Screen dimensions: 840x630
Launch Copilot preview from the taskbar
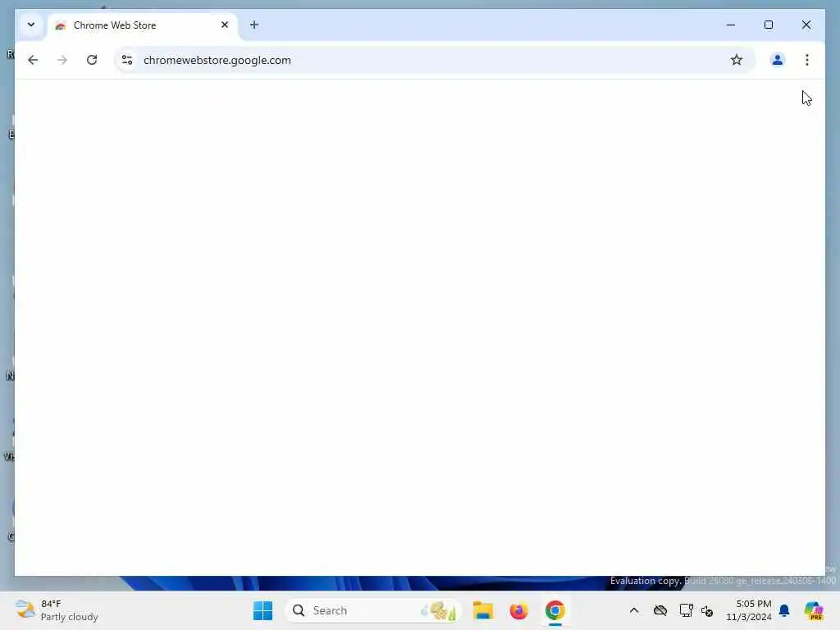(814, 610)
